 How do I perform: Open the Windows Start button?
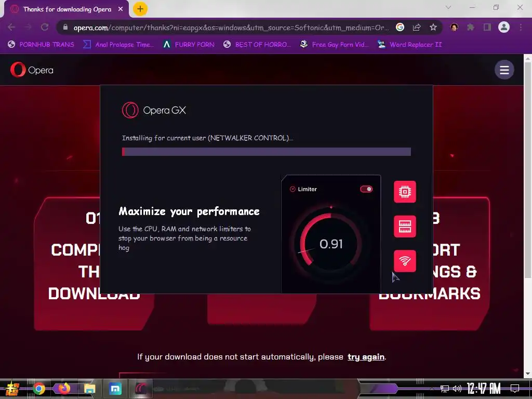pos(12,389)
